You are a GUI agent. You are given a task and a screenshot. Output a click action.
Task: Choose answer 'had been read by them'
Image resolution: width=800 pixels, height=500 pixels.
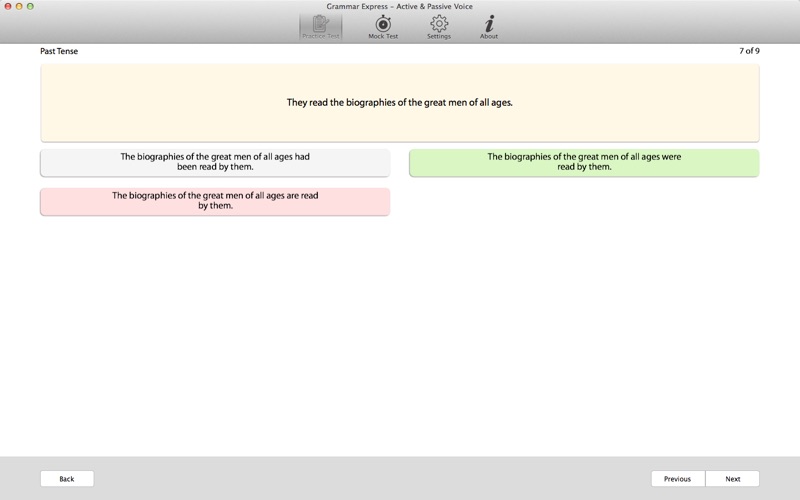[x=215, y=163]
